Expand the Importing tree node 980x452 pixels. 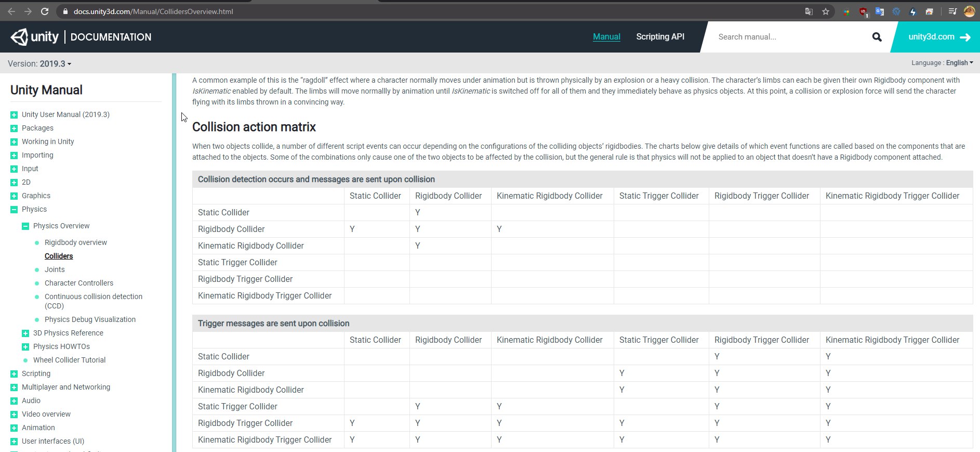pyautogui.click(x=14, y=156)
